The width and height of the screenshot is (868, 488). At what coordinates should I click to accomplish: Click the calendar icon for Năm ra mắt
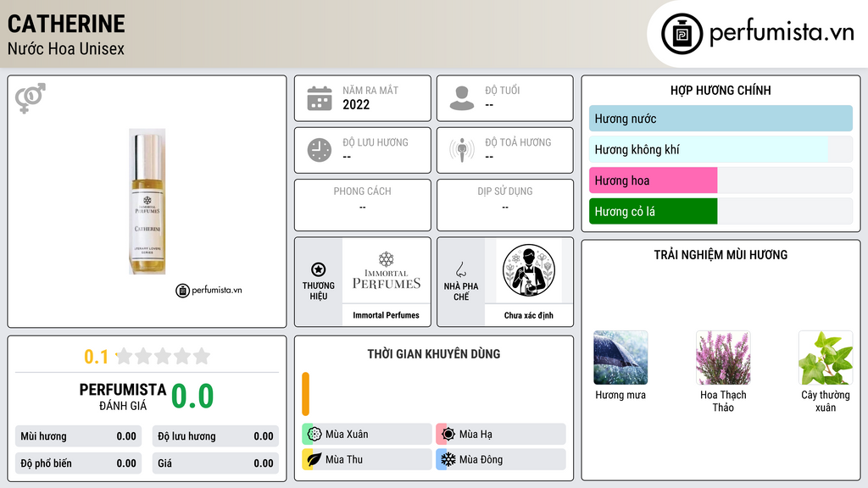[320, 98]
